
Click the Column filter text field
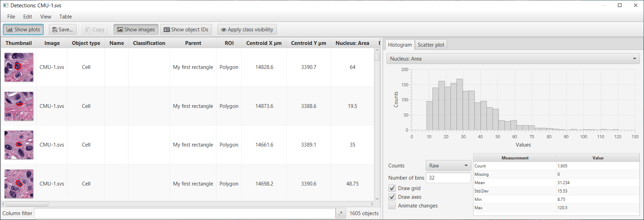pyautogui.click(x=185, y=213)
